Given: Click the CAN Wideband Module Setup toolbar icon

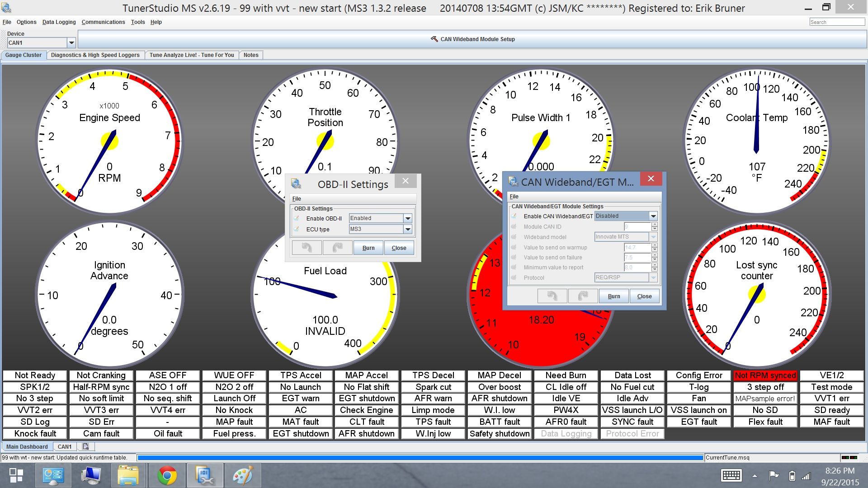Looking at the screenshot, I should point(434,39).
